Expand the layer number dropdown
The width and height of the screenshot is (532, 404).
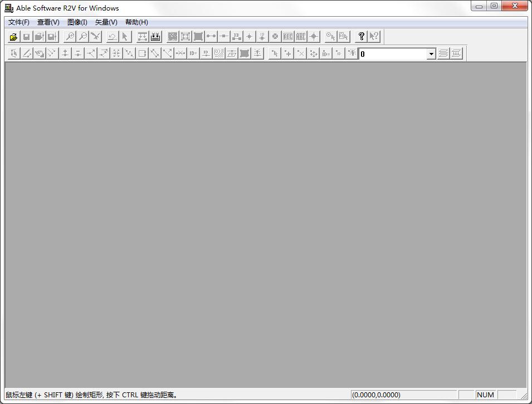click(x=431, y=53)
